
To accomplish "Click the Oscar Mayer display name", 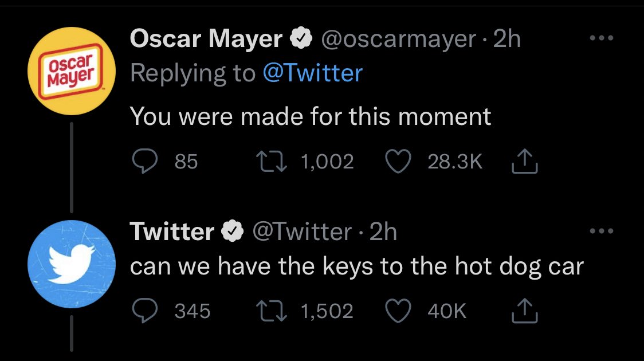I will click(206, 39).
